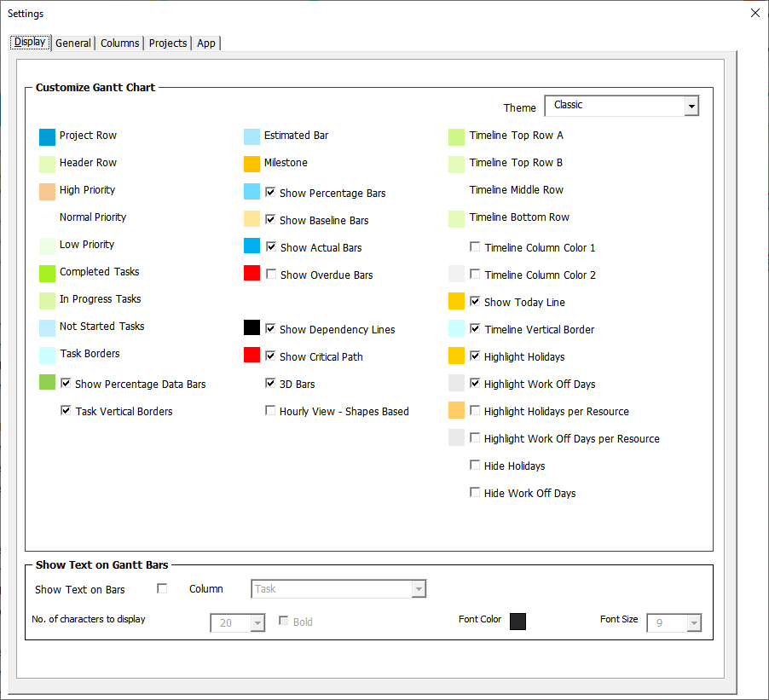Change the Highlight Holidays color swatch
Image resolution: width=769 pixels, height=700 pixels.
click(456, 356)
